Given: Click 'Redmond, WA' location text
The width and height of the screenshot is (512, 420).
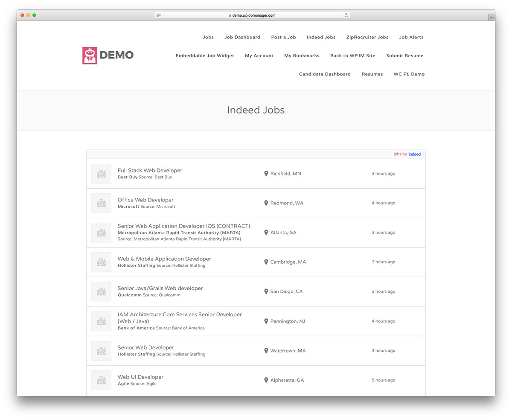Looking at the screenshot, I should point(287,203).
